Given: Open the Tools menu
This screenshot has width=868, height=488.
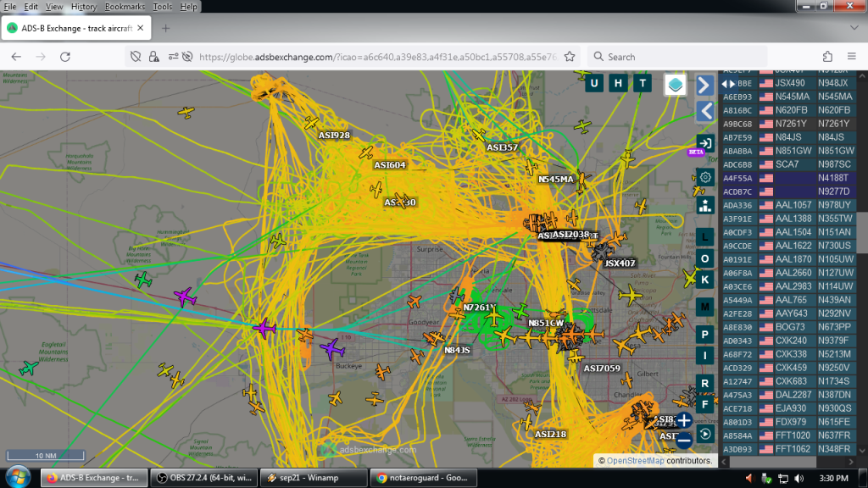Looking at the screenshot, I should coord(162,7).
